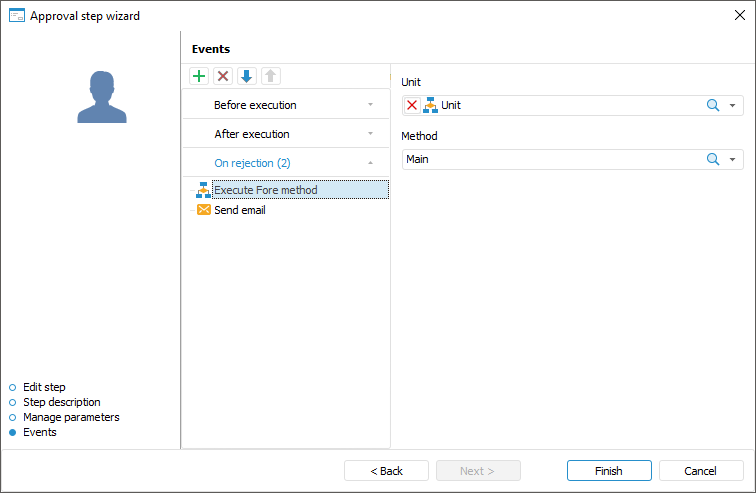Click the Finish button
Viewport: 756px width, 493px height.
(608, 471)
